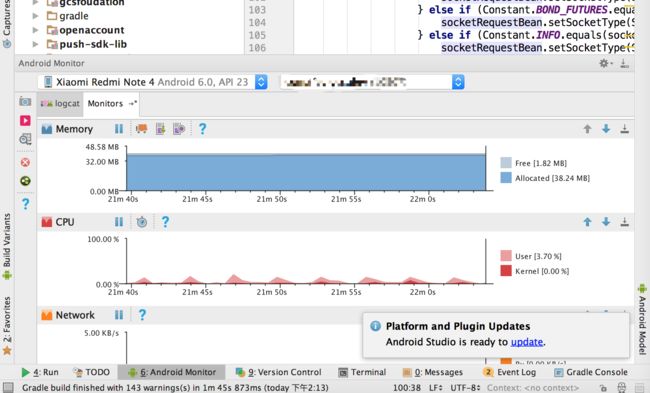Screen dimensions: 650x393
Task: Click line number 104 in editor gutter
Action: [x=257, y=22]
